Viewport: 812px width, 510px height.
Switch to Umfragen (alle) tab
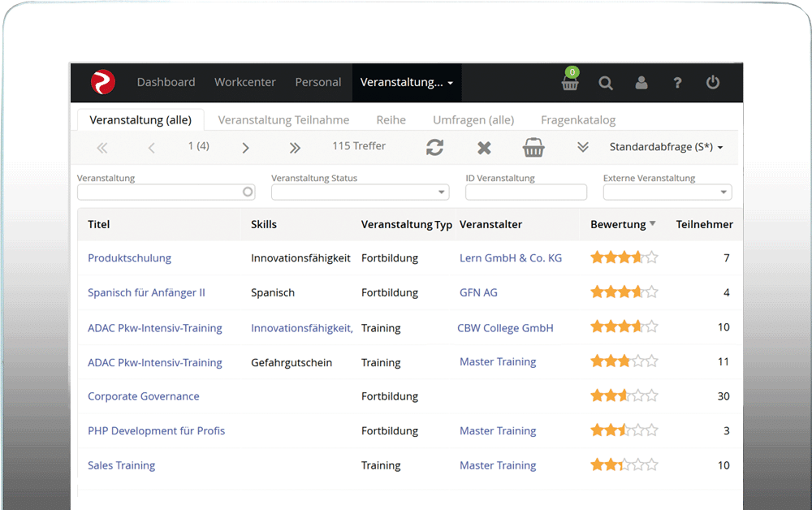473,120
